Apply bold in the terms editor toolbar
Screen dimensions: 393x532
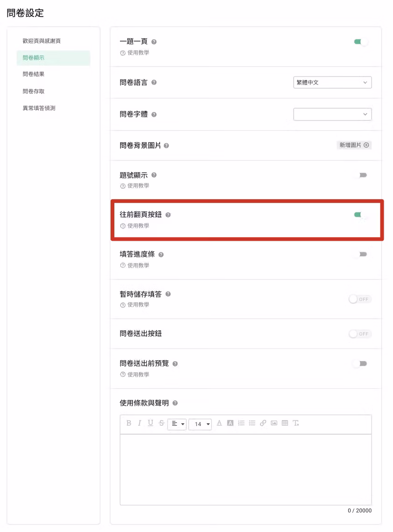click(129, 423)
